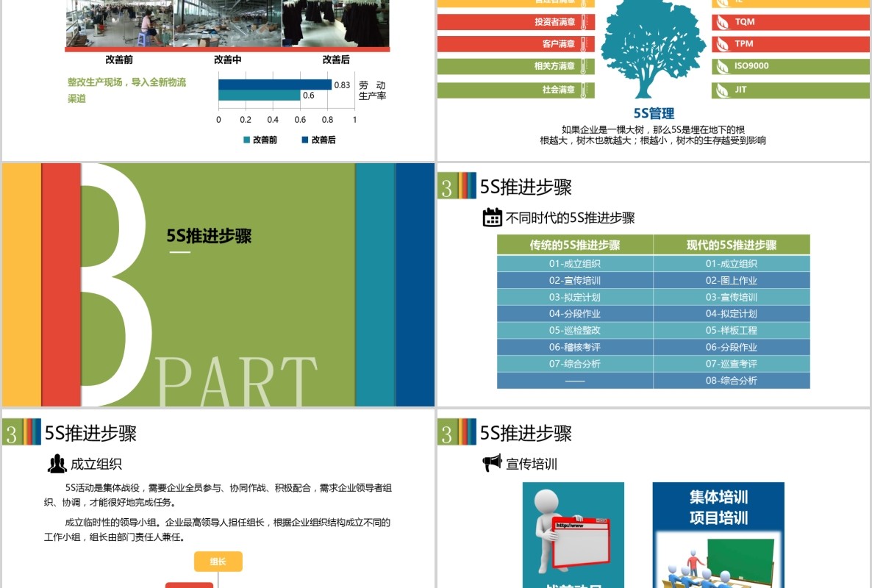The image size is (872, 588).
Task: Click the 5S推进步骤 title on green slide
Action: [209, 236]
